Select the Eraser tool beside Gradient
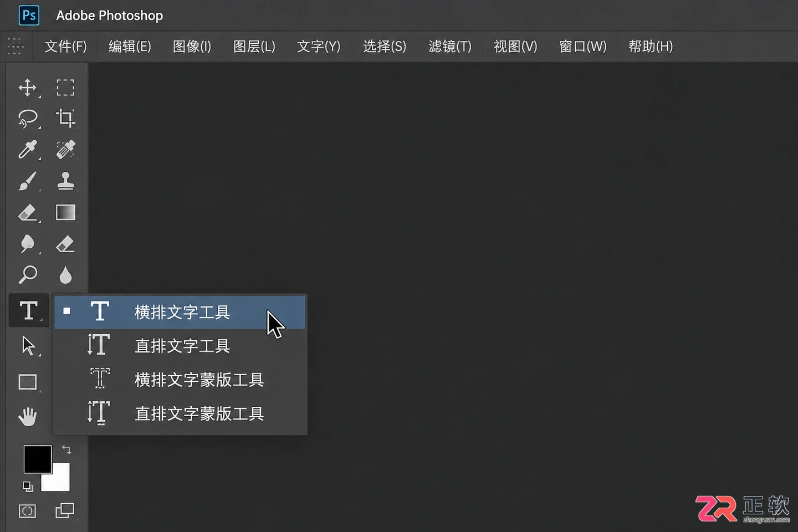798x532 pixels. point(28,213)
